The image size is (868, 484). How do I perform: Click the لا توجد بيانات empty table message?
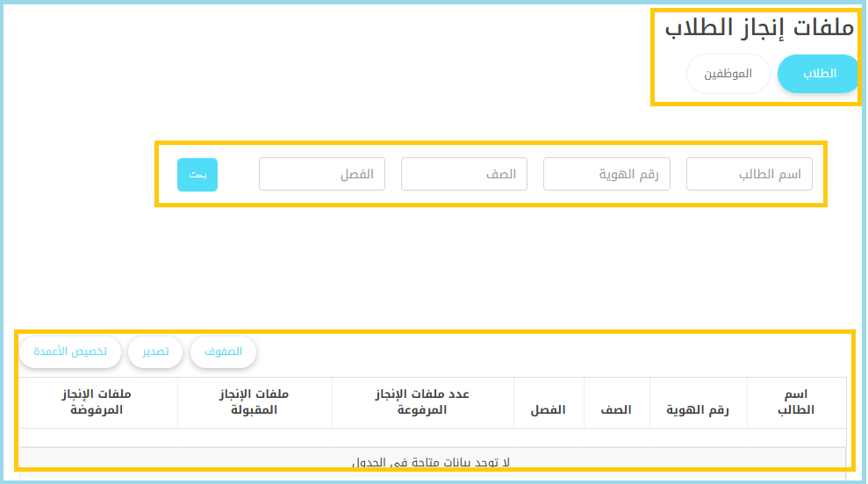click(431, 462)
